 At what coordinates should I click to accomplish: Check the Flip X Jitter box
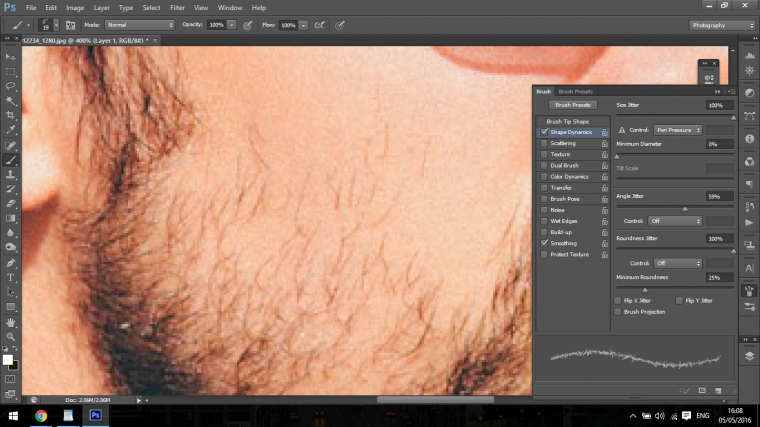pos(618,300)
